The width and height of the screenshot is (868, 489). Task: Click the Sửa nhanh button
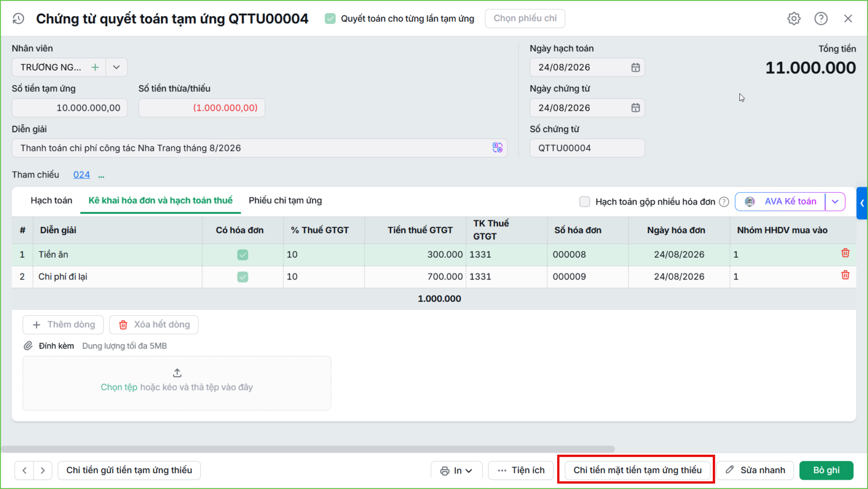tap(756, 471)
